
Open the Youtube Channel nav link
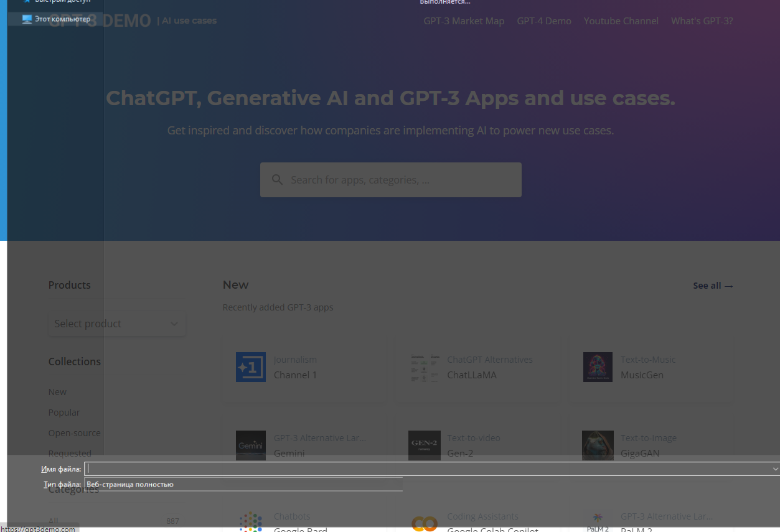(x=621, y=21)
